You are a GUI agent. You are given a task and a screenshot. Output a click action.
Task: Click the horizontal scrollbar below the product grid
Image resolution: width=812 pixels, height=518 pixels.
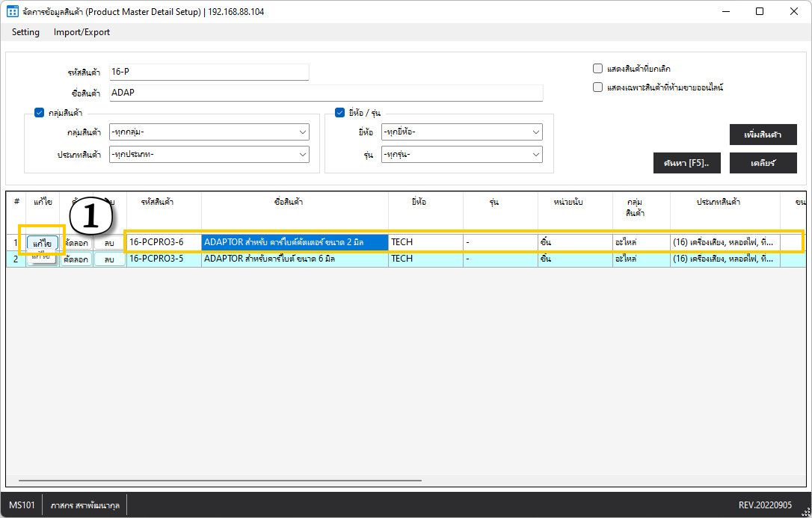click(220, 481)
